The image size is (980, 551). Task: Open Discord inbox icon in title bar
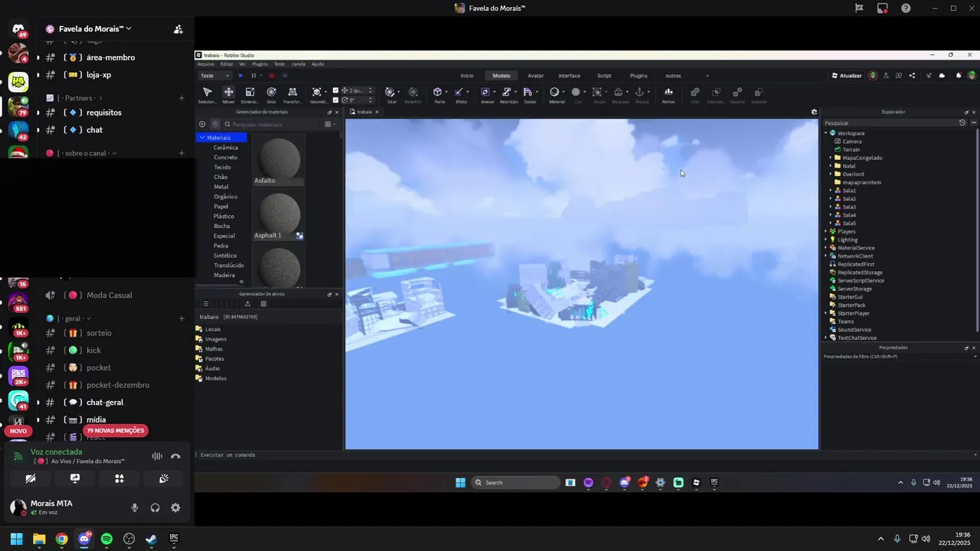(x=882, y=8)
